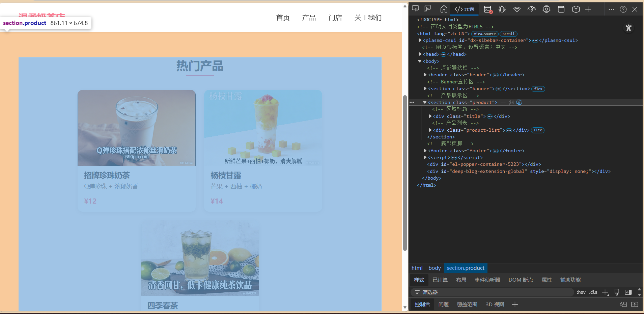The height and width of the screenshot is (314, 644).
Task: Toggle the :hov element state panel
Action: click(581, 292)
